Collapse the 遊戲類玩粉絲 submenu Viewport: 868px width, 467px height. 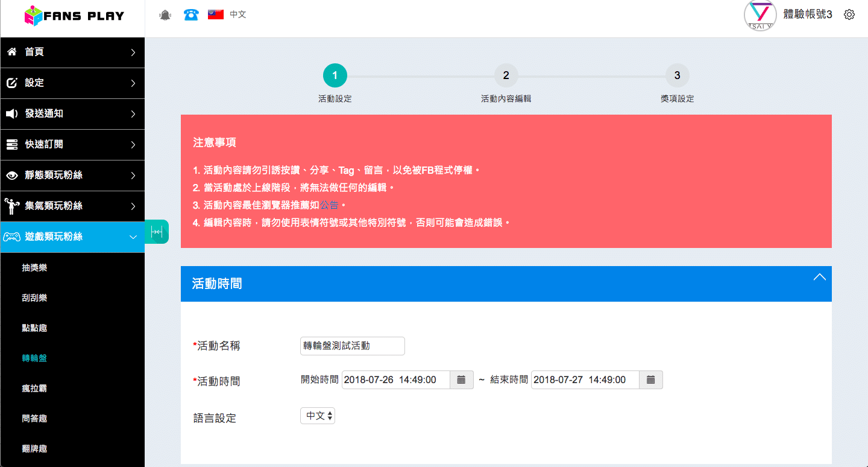133,237
